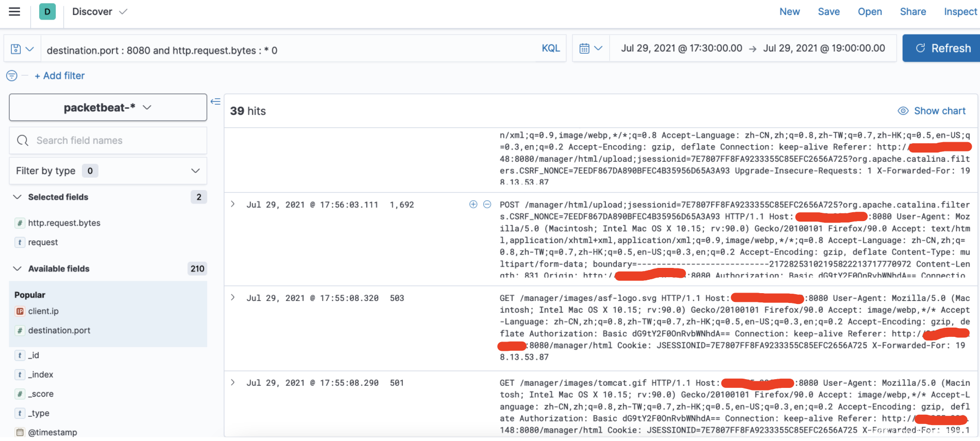
Task: Open the calendar quick date menu
Action: [590, 48]
